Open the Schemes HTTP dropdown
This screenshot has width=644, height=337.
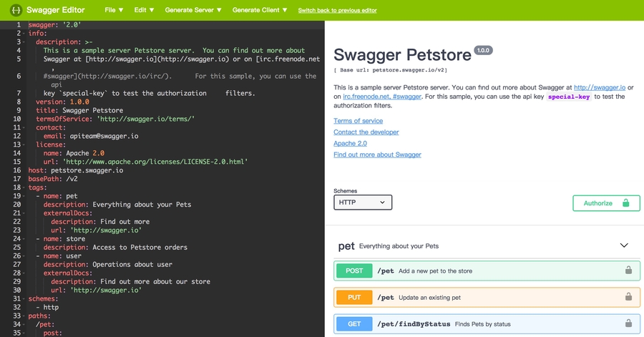tap(363, 202)
